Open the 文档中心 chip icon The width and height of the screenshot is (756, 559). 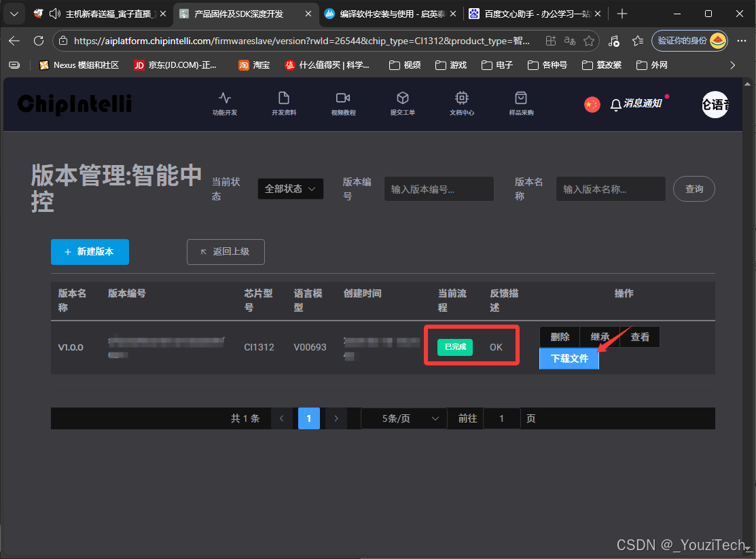(462, 103)
